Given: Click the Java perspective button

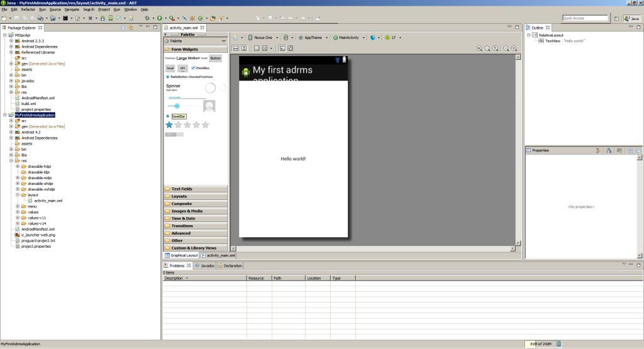Looking at the screenshot, I should tap(632, 18).
